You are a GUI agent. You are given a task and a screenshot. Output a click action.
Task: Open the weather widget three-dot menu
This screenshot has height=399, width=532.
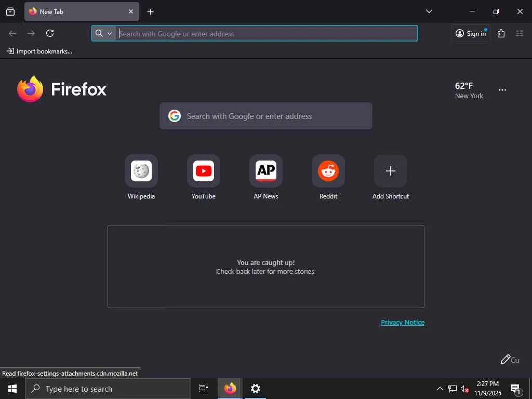(502, 90)
